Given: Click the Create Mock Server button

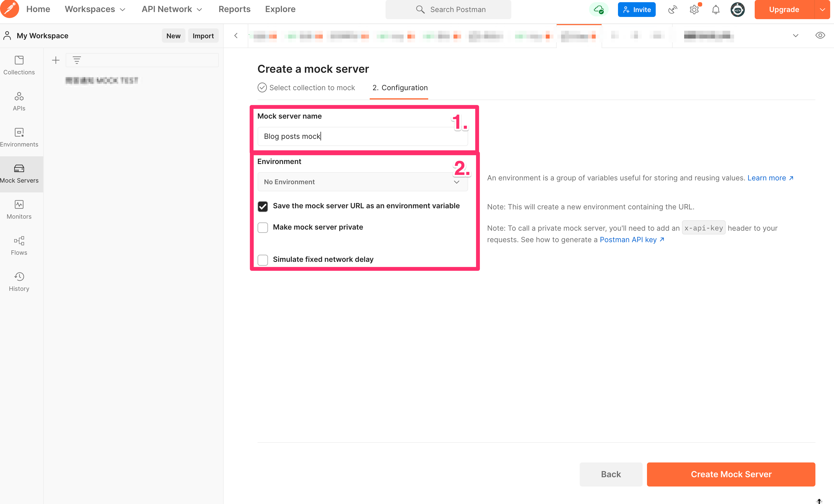Looking at the screenshot, I should click(x=731, y=474).
